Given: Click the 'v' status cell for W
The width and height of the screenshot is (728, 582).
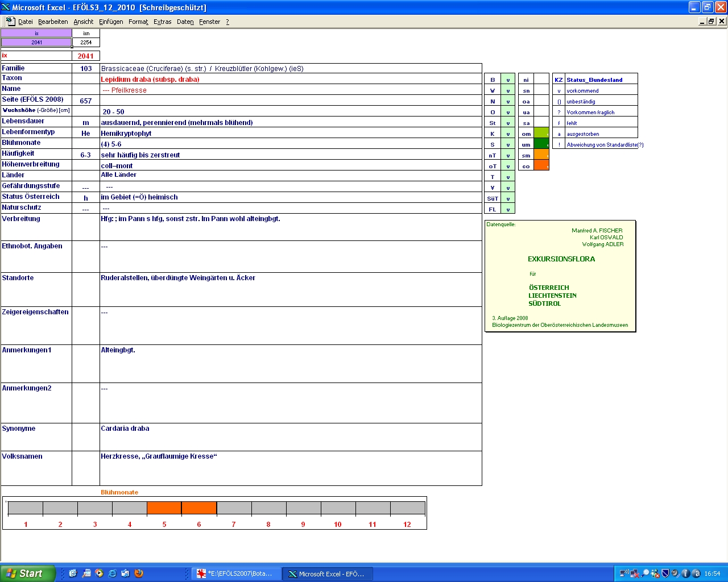Looking at the screenshot, I should 508,90.
